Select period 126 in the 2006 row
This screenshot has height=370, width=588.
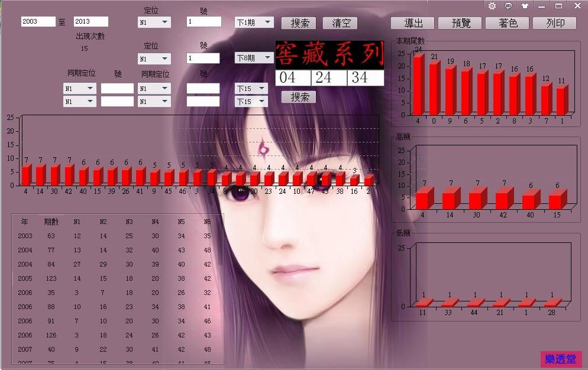(x=51, y=335)
